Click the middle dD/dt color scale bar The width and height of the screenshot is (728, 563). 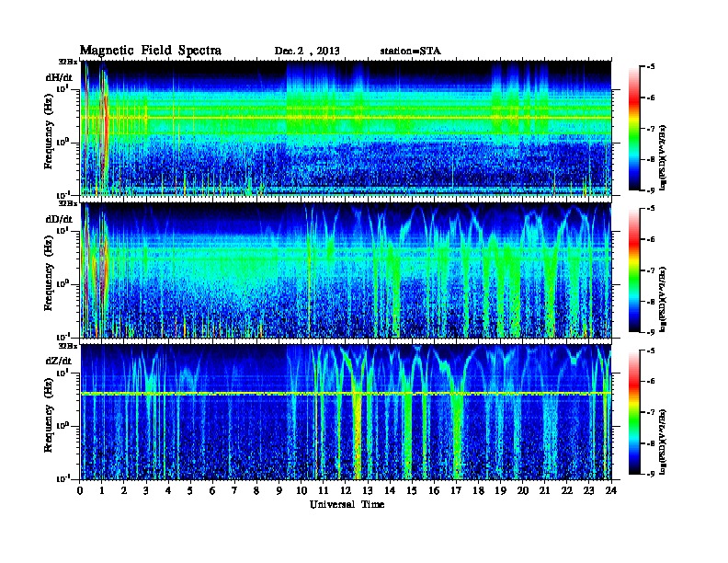point(633,270)
